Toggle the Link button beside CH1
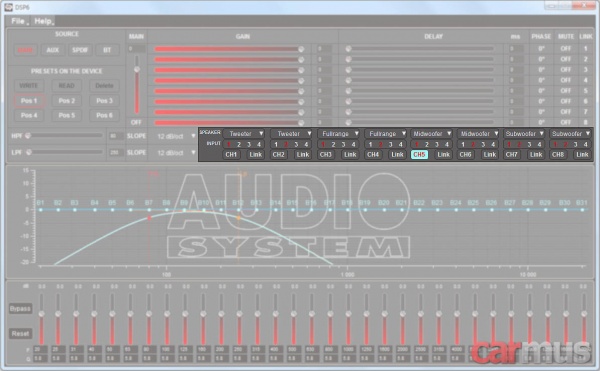 coord(255,155)
